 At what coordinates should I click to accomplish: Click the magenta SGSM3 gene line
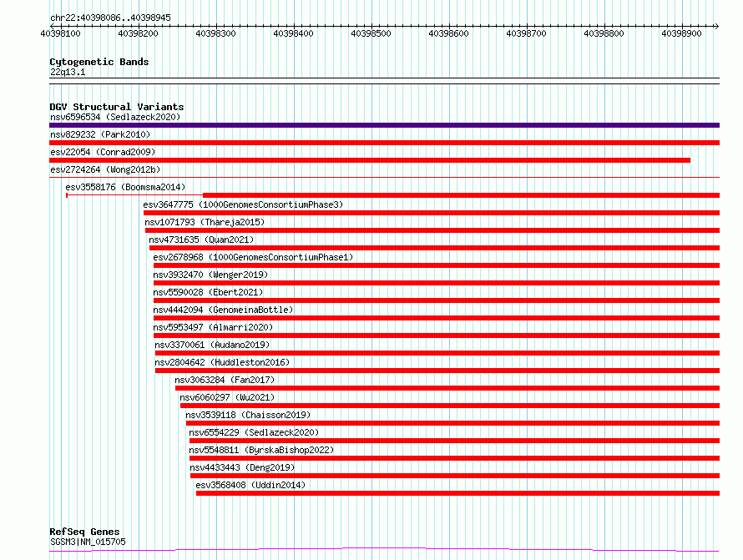click(384, 550)
